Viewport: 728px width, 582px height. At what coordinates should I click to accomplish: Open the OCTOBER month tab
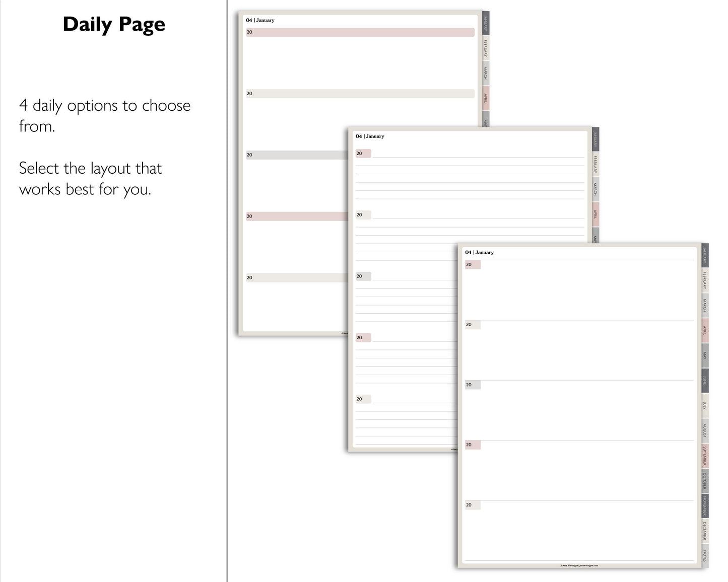(705, 481)
